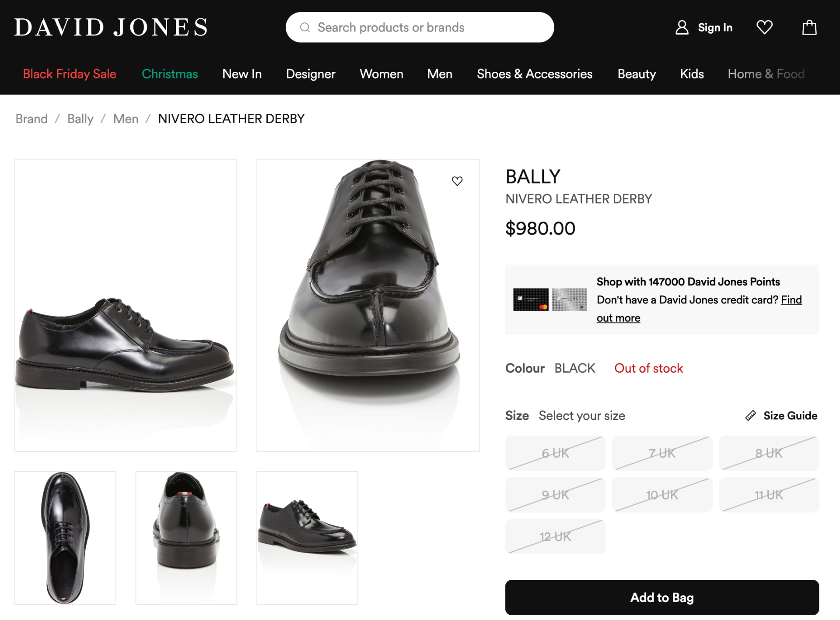This screenshot has width=840, height=620.
Task: Follow the Find out more link
Action: (618, 318)
